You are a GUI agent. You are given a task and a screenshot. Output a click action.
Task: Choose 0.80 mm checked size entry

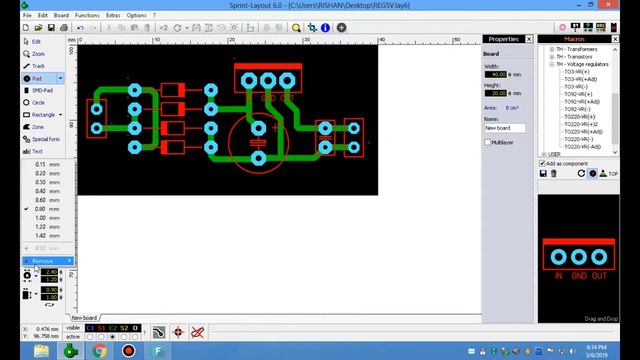48,209
